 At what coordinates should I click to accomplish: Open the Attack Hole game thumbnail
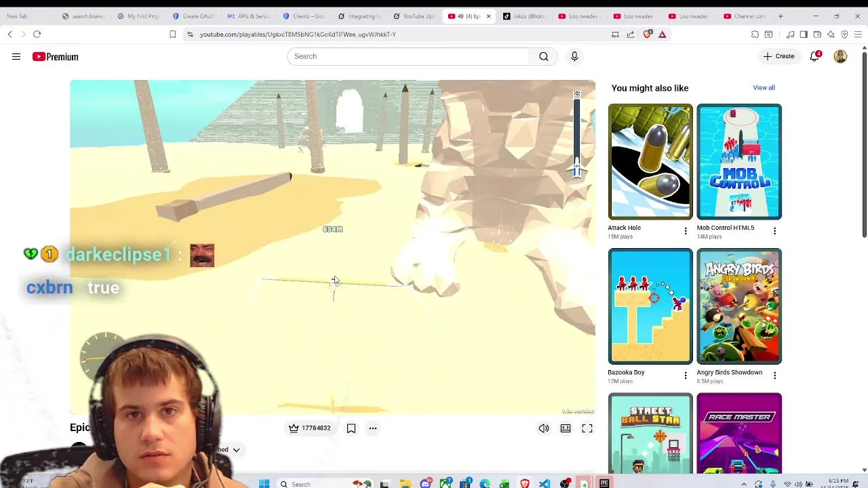[x=650, y=161]
